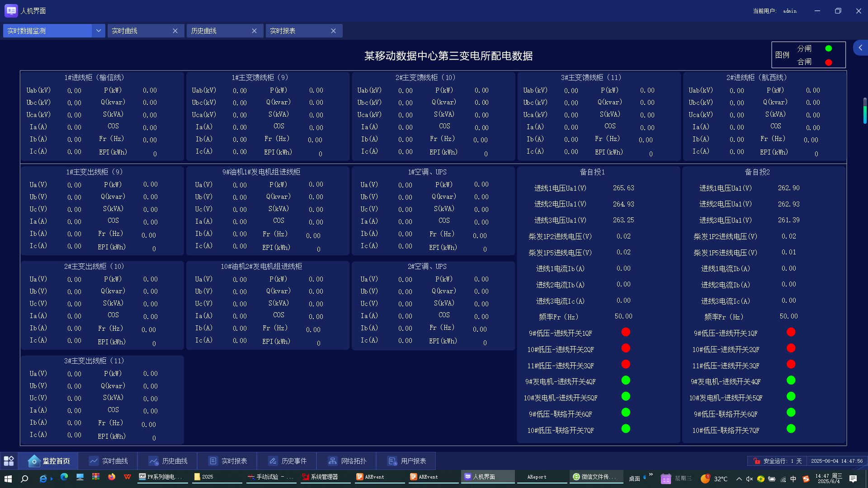Viewport: 868px width, 488px height.
Task: Open 历史事件 in bottom navigation
Action: (288, 461)
